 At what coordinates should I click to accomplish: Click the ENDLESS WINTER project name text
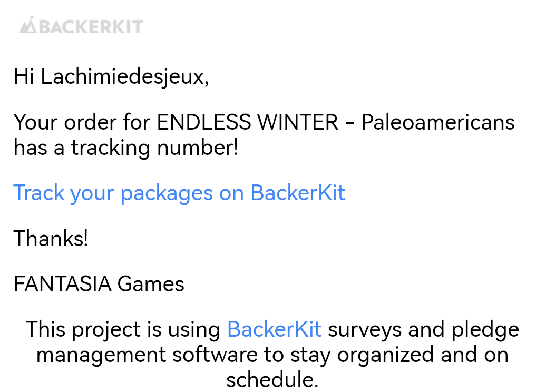click(x=248, y=123)
